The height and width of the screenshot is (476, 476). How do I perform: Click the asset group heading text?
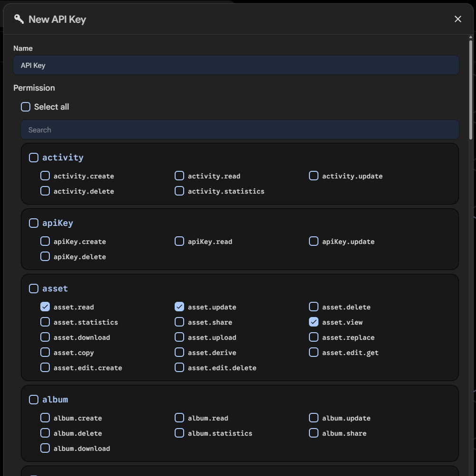click(55, 289)
